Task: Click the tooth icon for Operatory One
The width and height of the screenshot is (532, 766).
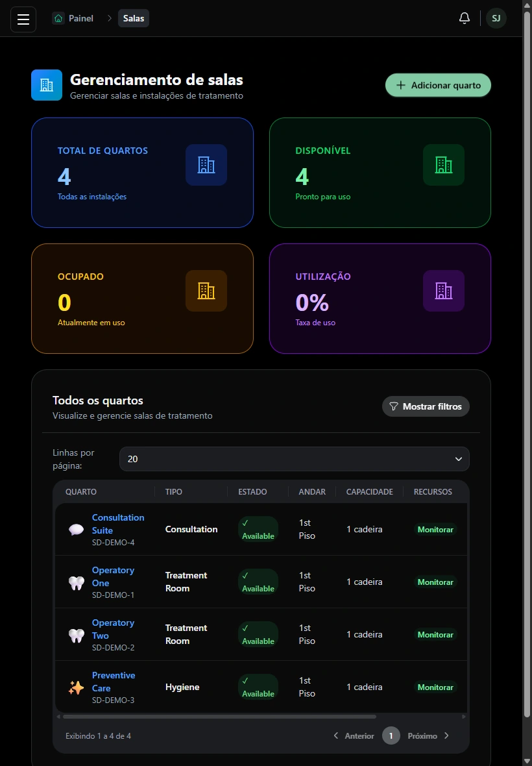Action: (76, 582)
